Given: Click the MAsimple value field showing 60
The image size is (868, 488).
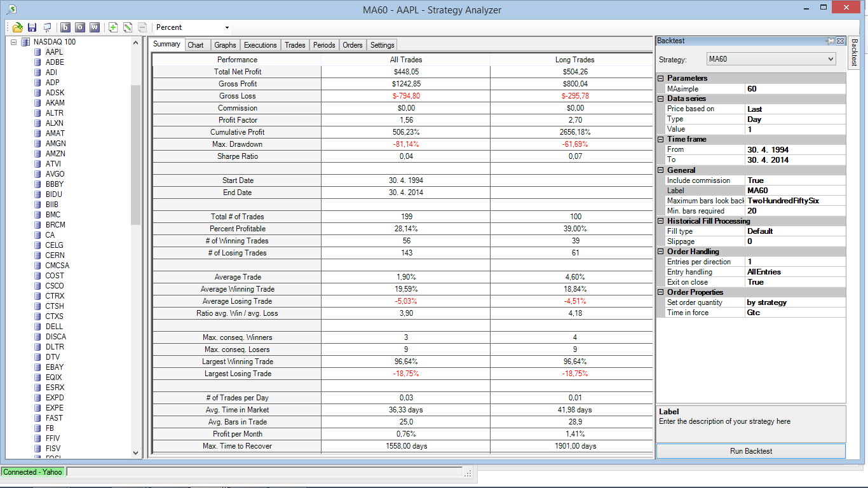Looking at the screenshot, I should coord(795,89).
